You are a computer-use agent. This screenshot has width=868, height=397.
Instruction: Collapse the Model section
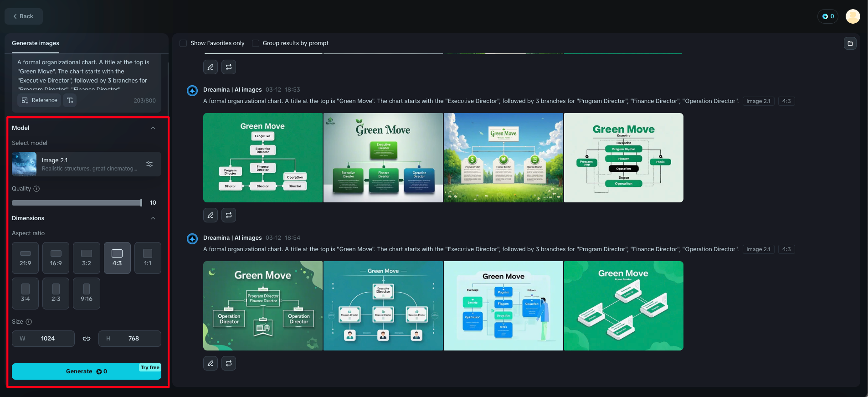click(153, 128)
